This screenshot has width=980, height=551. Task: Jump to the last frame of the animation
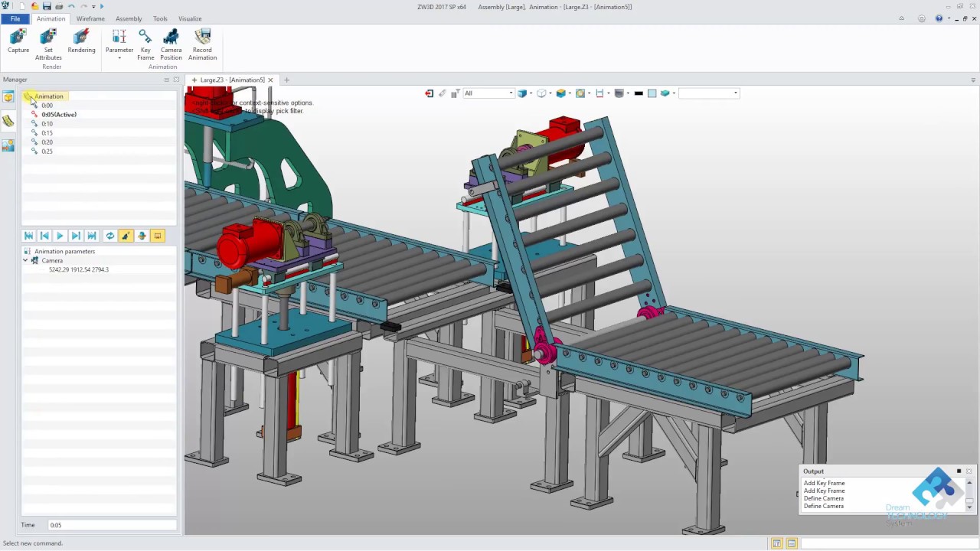click(92, 236)
